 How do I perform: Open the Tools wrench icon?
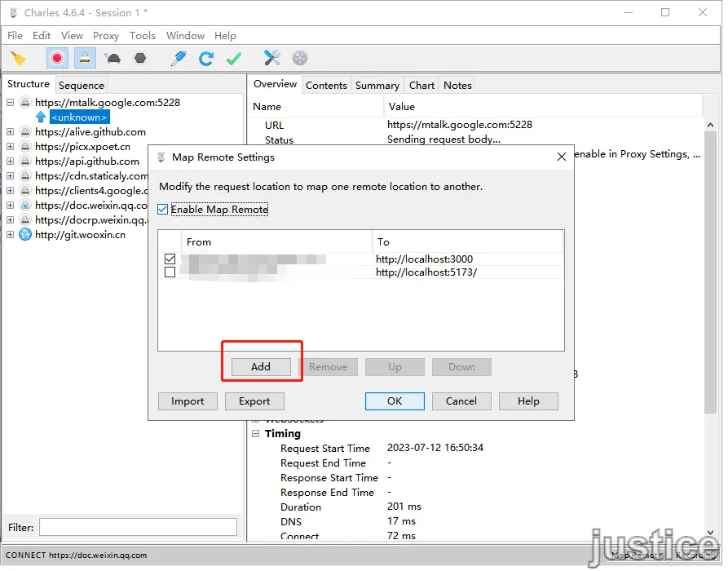coord(272,59)
